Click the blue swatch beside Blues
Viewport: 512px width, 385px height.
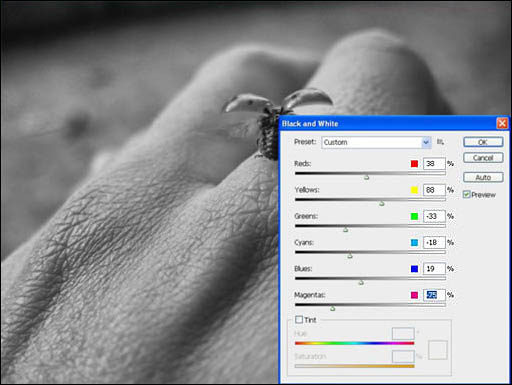point(414,269)
